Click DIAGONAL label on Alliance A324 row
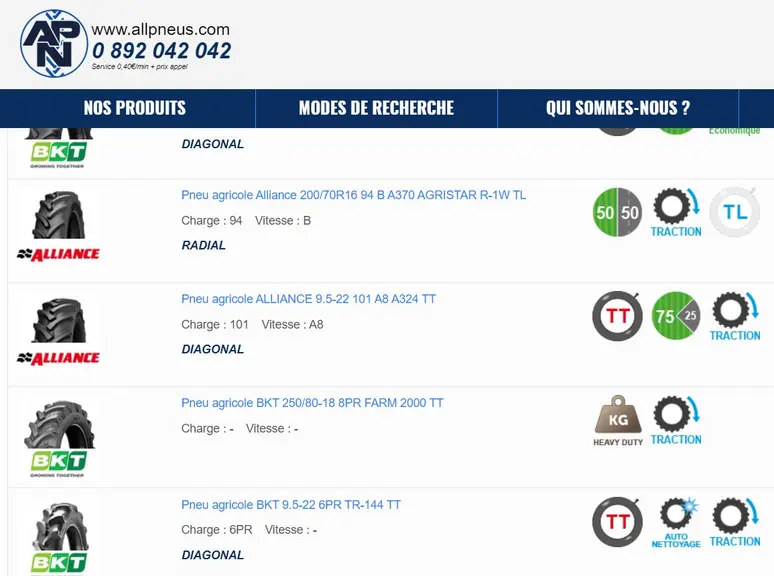 coord(213,349)
